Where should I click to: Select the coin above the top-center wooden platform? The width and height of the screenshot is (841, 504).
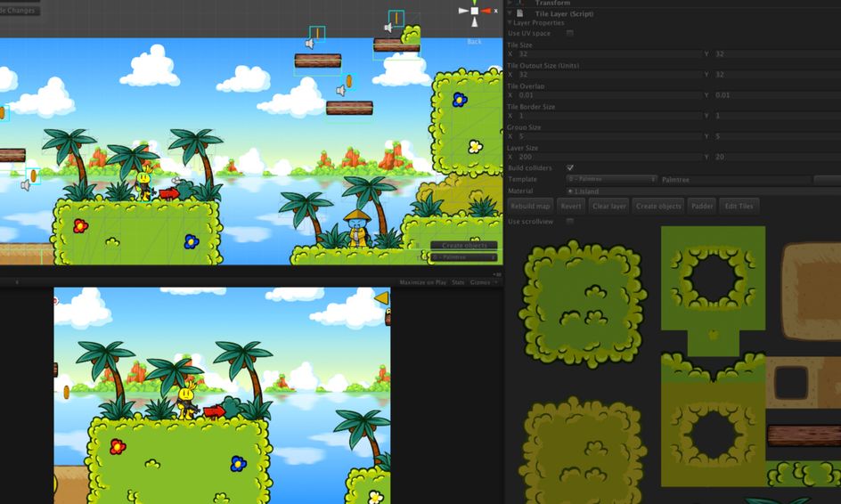[317, 33]
